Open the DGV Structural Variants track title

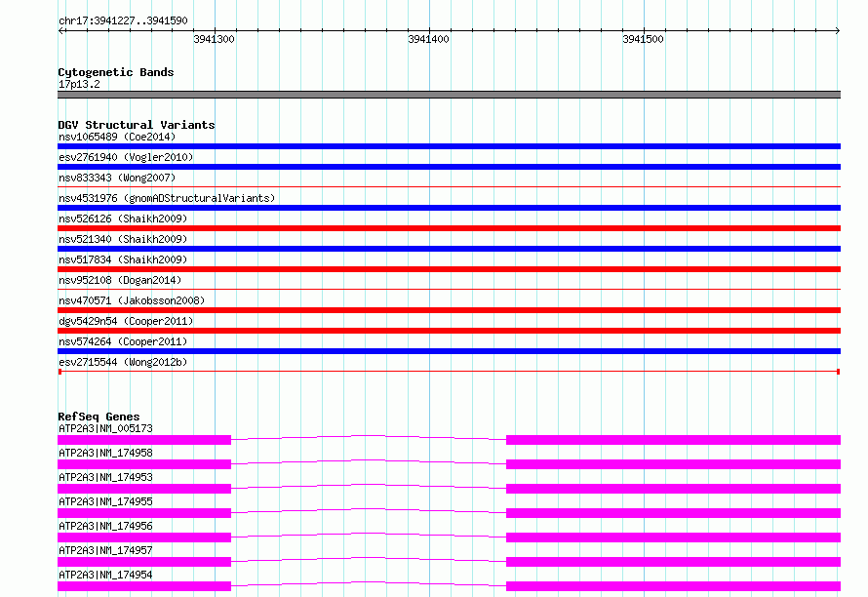137,125
